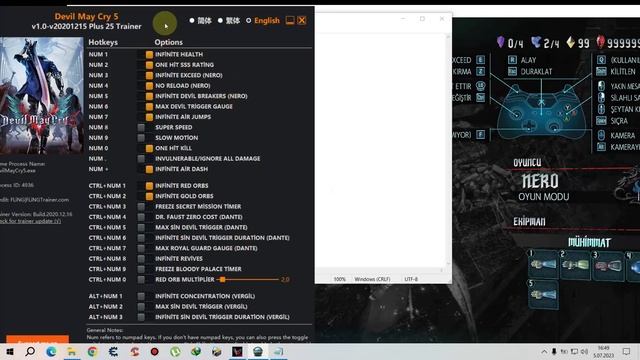The image size is (640, 360).
Task: Toggle Infinite Gold Orbs checkbox
Action: pyautogui.click(x=149, y=196)
